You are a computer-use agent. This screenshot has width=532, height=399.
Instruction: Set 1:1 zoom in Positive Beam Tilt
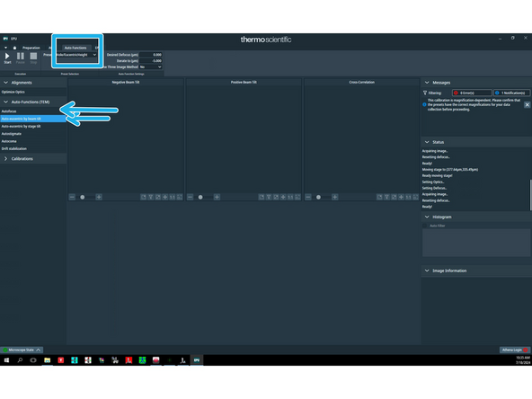click(290, 197)
